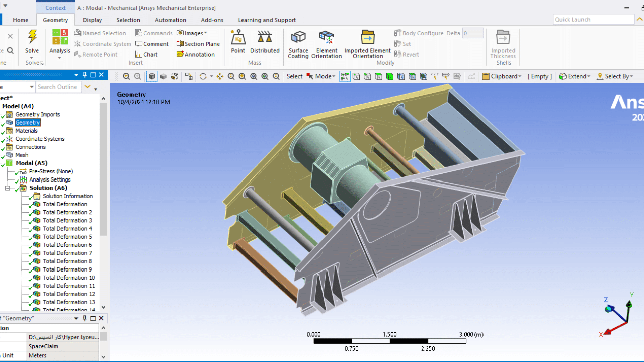Viewport: 644px width, 362px height.
Task: Toggle the Show Mesh button
Action: click(x=189, y=76)
